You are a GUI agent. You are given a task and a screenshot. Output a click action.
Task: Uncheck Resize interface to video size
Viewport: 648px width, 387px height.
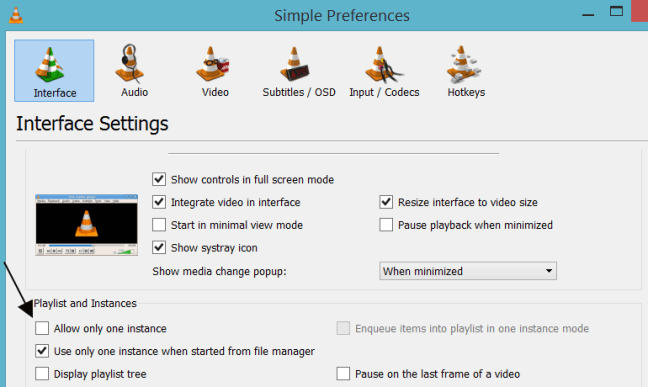386,202
